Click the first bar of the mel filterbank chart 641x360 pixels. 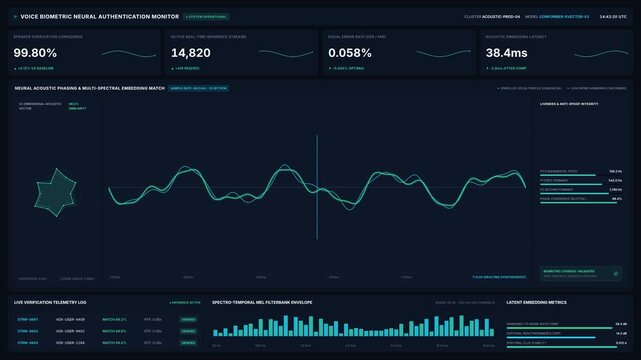(x=215, y=333)
